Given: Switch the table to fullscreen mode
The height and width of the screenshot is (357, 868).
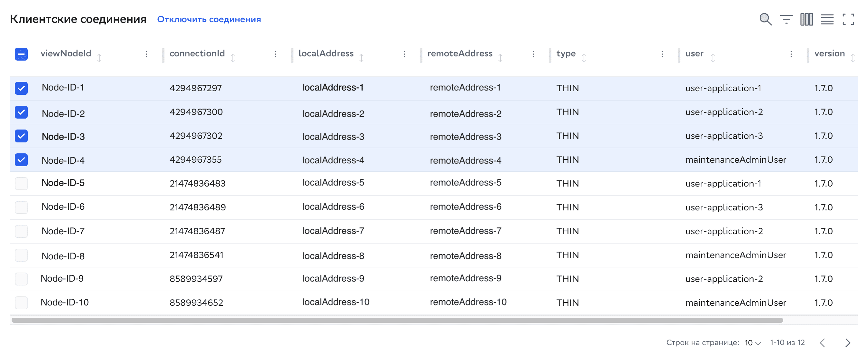Looking at the screenshot, I should pyautogui.click(x=848, y=20).
